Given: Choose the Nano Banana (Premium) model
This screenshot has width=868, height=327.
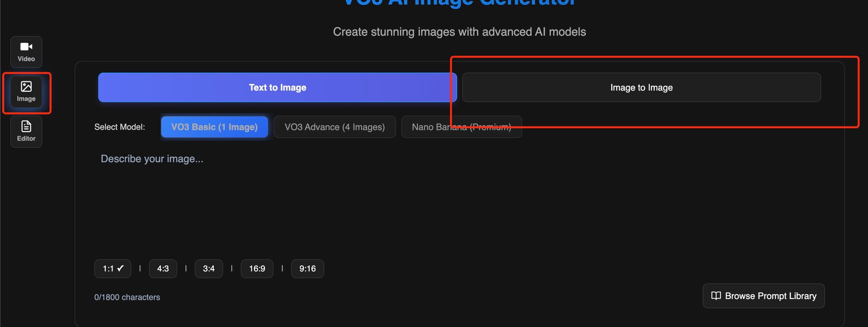Looking at the screenshot, I should pos(461,127).
